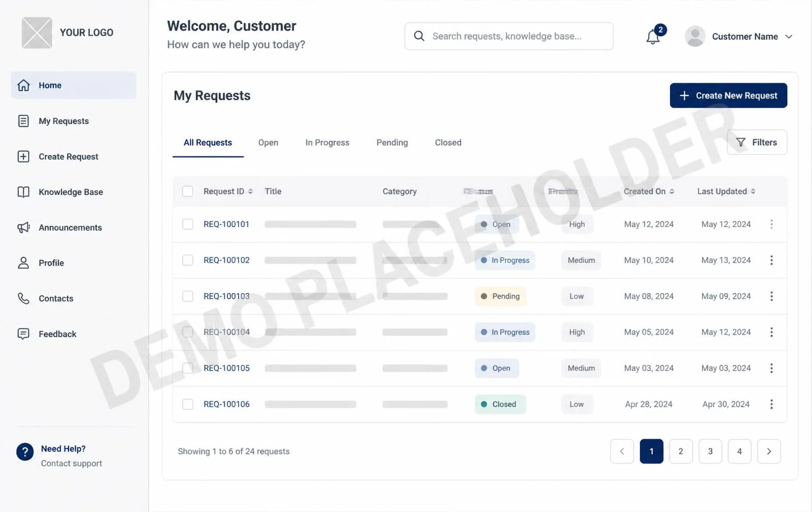The height and width of the screenshot is (512, 812).
Task: Open the notifications bell
Action: click(x=653, y=37)
